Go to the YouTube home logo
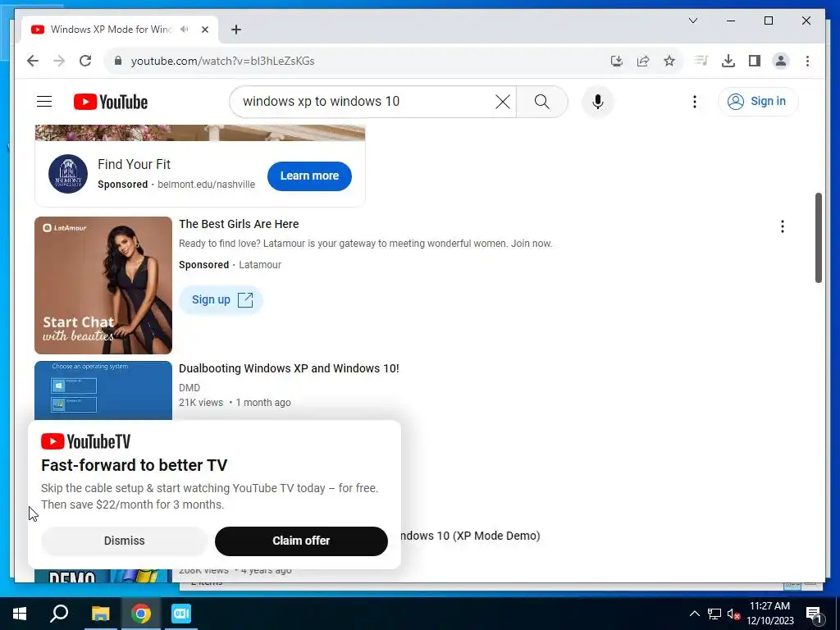 (111, 102)
